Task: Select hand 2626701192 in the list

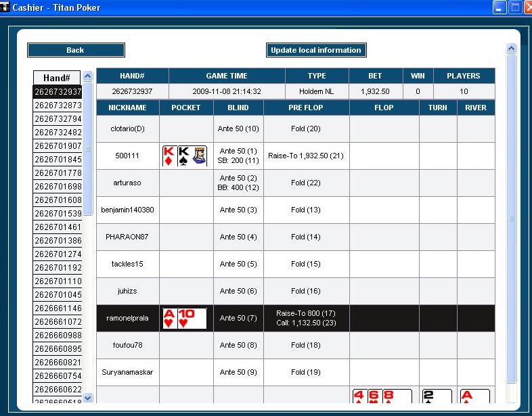Action: [x=58, y=268]
